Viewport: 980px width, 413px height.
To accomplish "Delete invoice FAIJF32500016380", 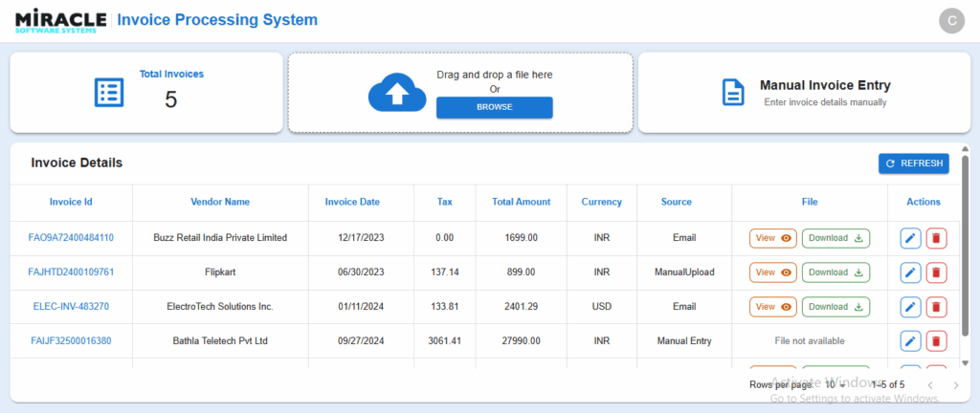I will pyautogui.click(x=936, y=341).
